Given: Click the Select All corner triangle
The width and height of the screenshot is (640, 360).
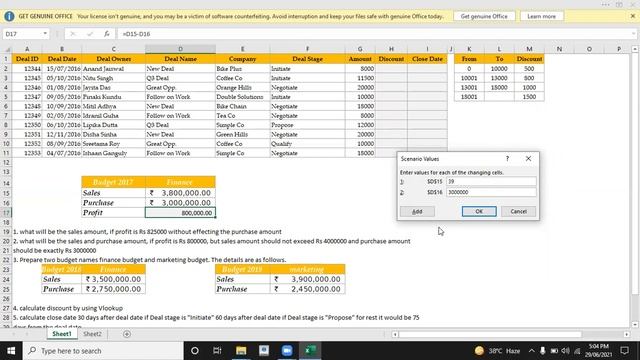Looking at the screenshot, I should (x=7, y=49).
